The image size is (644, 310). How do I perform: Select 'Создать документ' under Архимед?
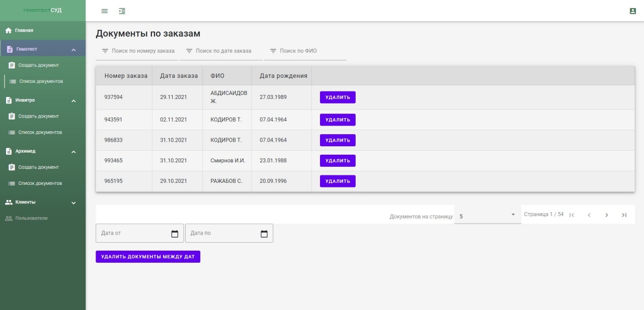pos(38,167)
